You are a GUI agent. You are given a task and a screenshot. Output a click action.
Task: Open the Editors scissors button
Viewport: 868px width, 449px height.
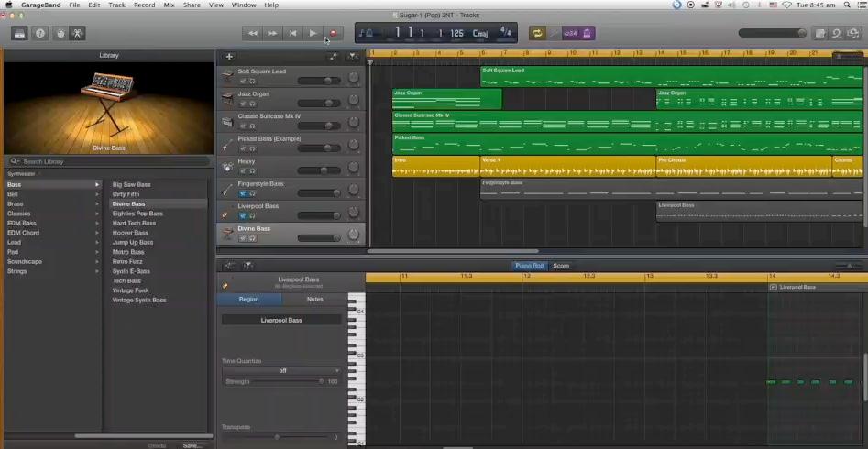(x=77, y=33)
